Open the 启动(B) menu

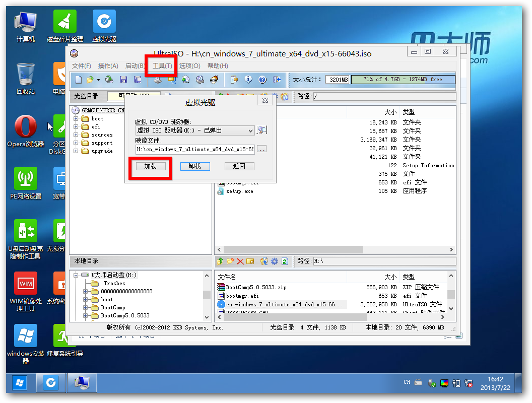click(x=135, y=66)
